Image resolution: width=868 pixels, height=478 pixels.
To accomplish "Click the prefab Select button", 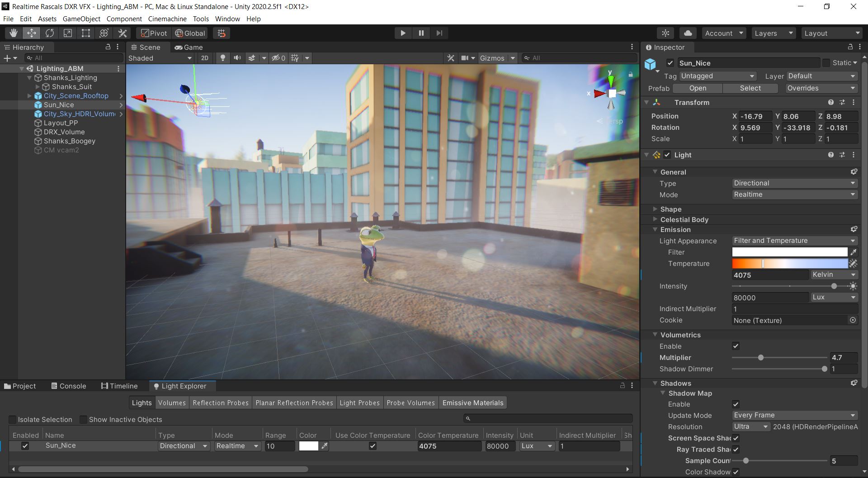I will click(x=750, y=88).
